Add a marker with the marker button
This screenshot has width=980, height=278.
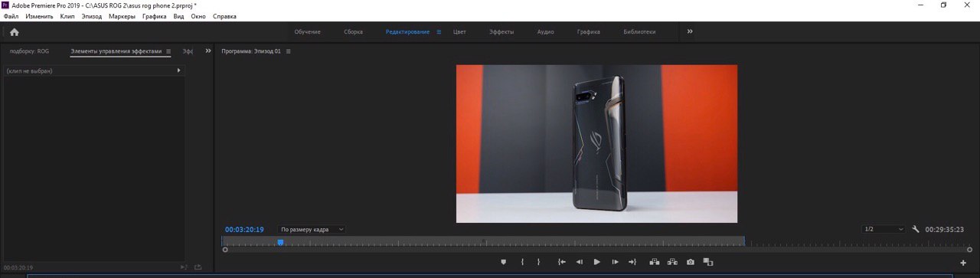[x=503, y=262]
